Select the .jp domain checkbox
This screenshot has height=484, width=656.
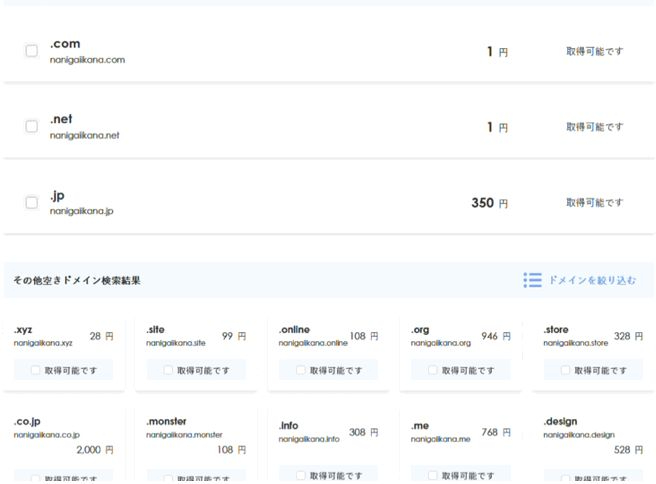[31, 202]
